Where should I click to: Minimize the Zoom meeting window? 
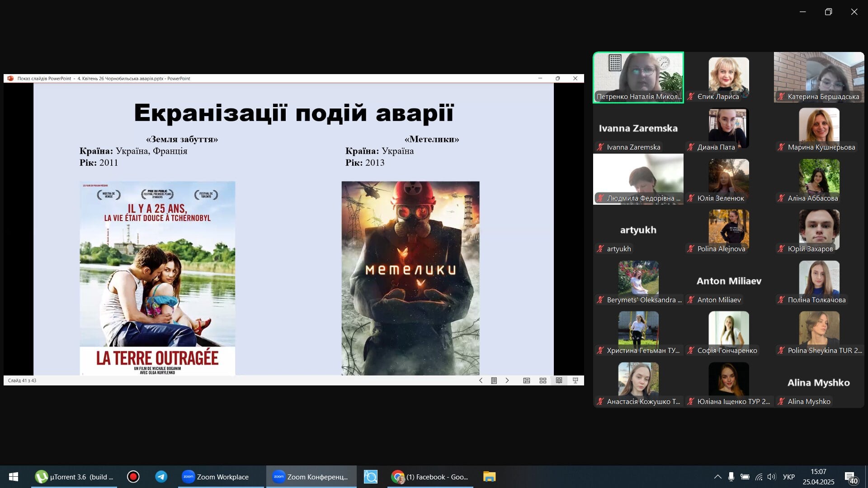[802, 12]
